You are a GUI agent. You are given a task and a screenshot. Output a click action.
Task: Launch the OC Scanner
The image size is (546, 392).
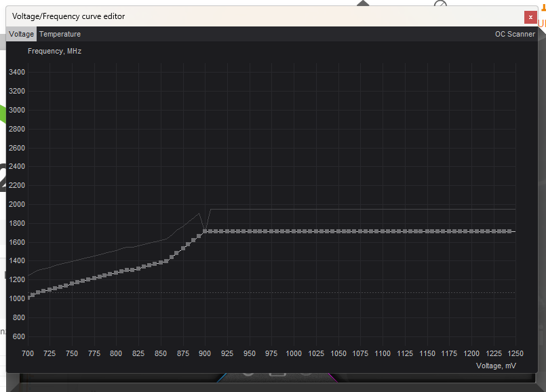tap(515, 34)
